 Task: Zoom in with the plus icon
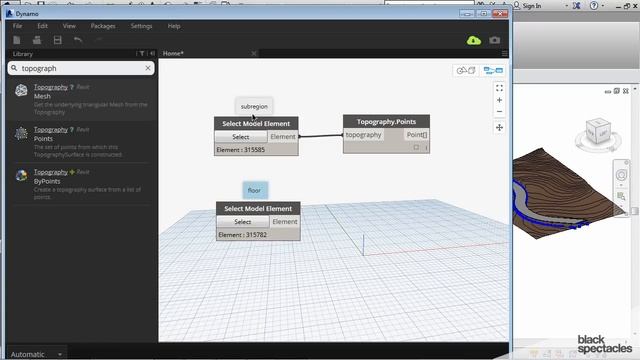click(x=499, y=100)
